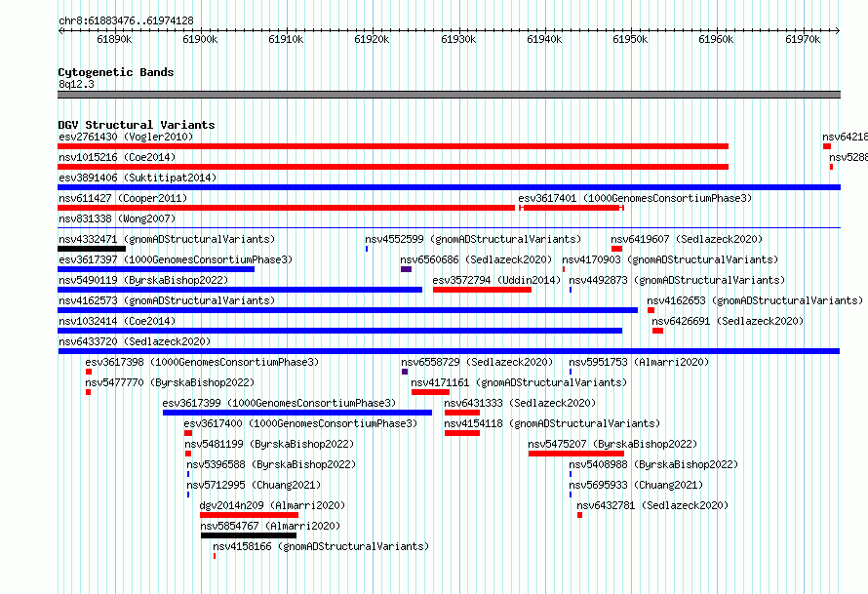Click the 61900k ruler position

pos(200,39)
